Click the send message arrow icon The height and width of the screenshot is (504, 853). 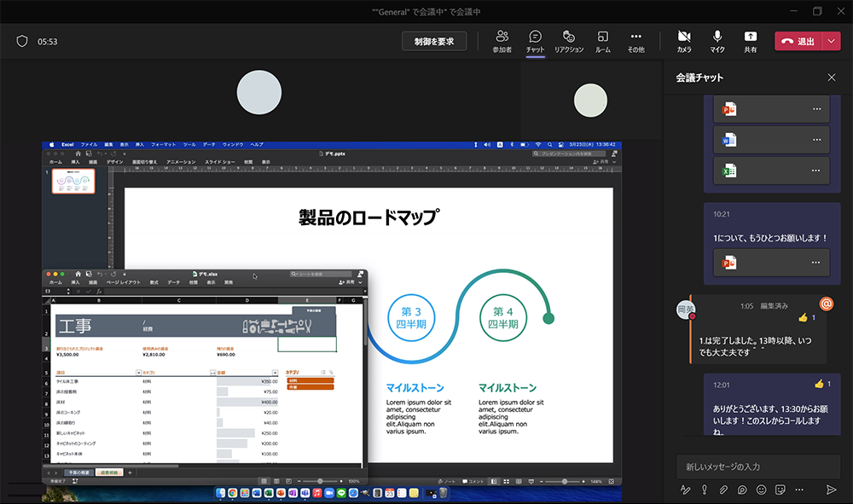pyautogui.click(x=831, y=490)
